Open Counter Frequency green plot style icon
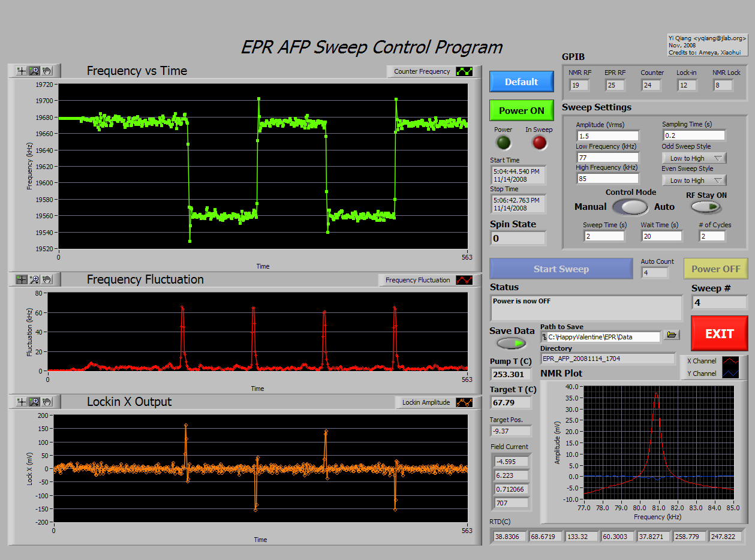The width and height of the screenshot is (755, 560). click(x=464, y=71)
